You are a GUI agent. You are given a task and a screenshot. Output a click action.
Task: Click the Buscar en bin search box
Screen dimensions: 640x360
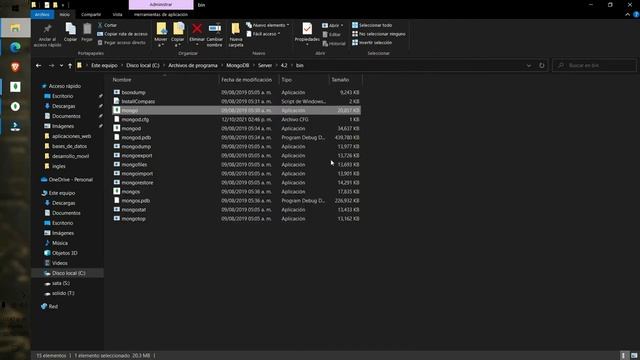click(x=594, y=65)
